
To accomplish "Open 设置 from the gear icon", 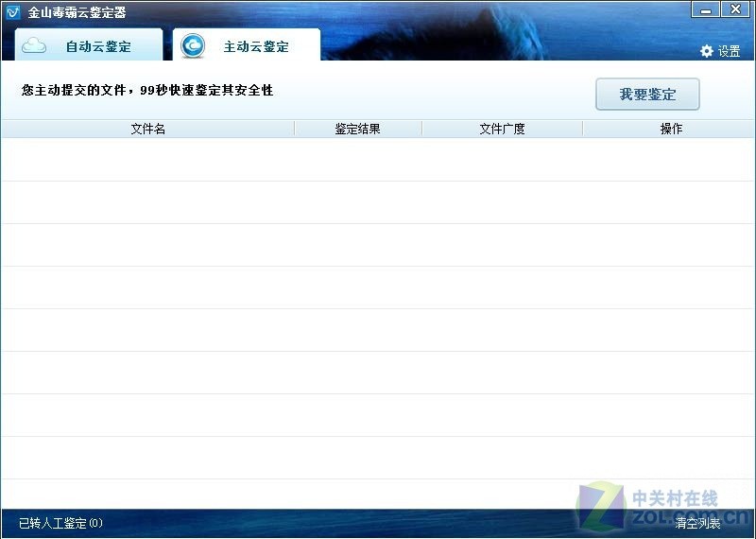I will (x=720, y=51).
